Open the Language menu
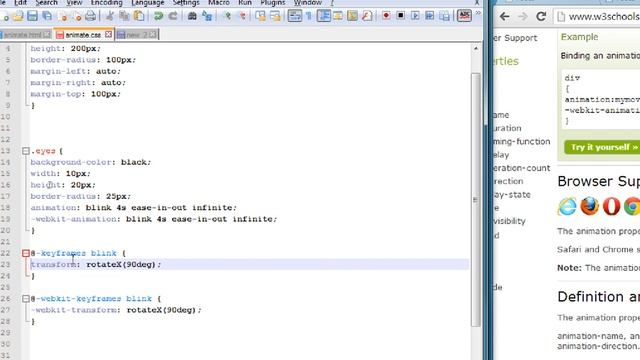Screen dimensions: 640x360 click(x=148, y=3)
